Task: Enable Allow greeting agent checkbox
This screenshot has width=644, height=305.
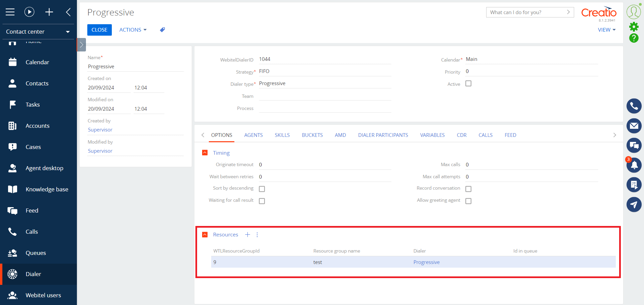Action: (x=468, y=201)
